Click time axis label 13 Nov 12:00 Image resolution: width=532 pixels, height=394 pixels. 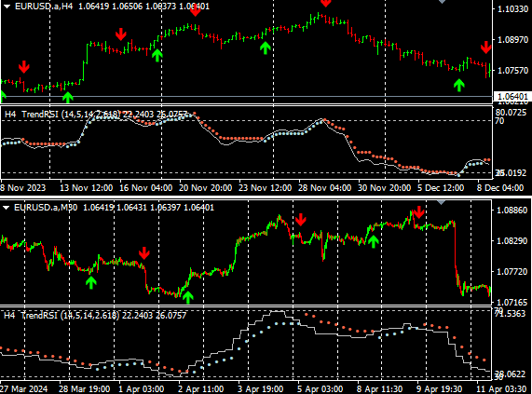(x=86, y=188)
